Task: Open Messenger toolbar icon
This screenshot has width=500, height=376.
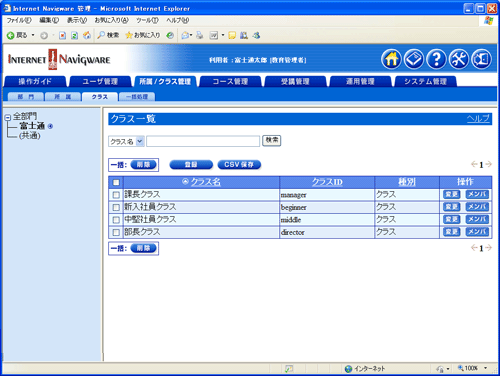Action: click(256, 35)
